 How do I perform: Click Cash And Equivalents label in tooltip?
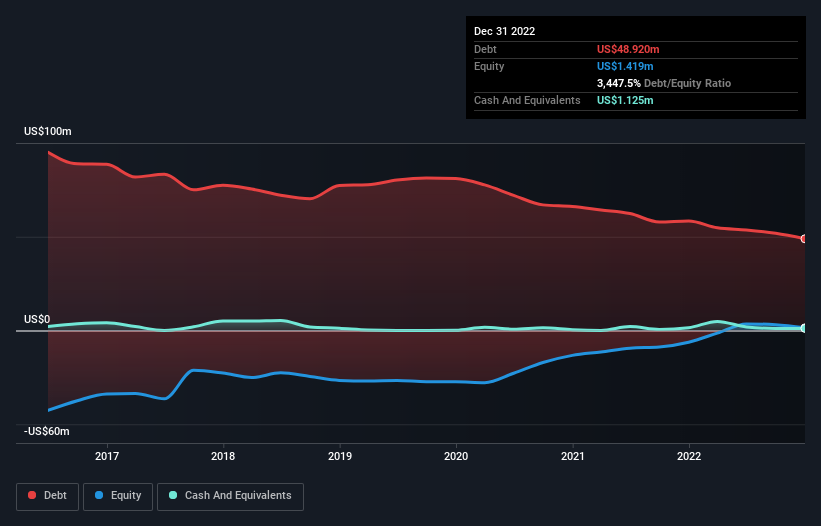527,100
